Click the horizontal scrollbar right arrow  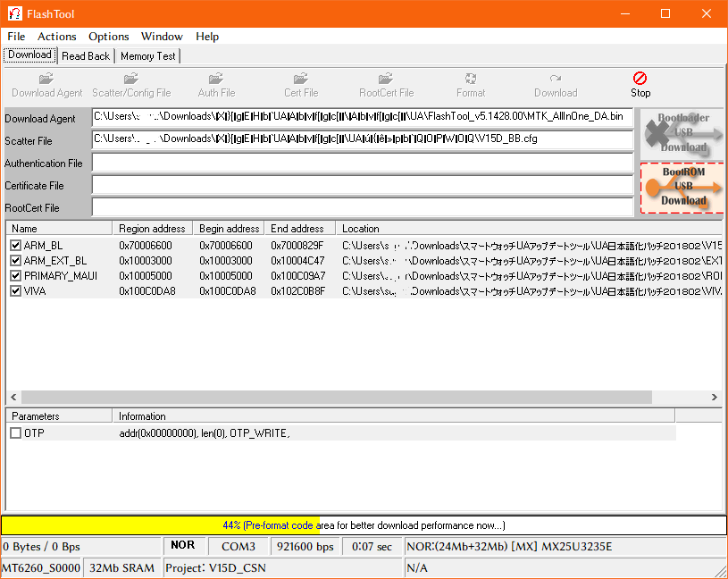click(x=715, y=398)
